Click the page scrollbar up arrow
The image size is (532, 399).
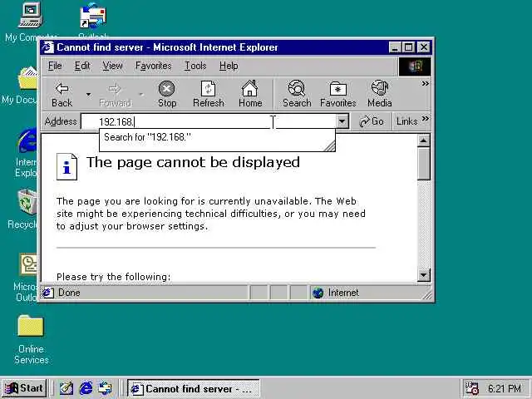[x=424, y=140]
